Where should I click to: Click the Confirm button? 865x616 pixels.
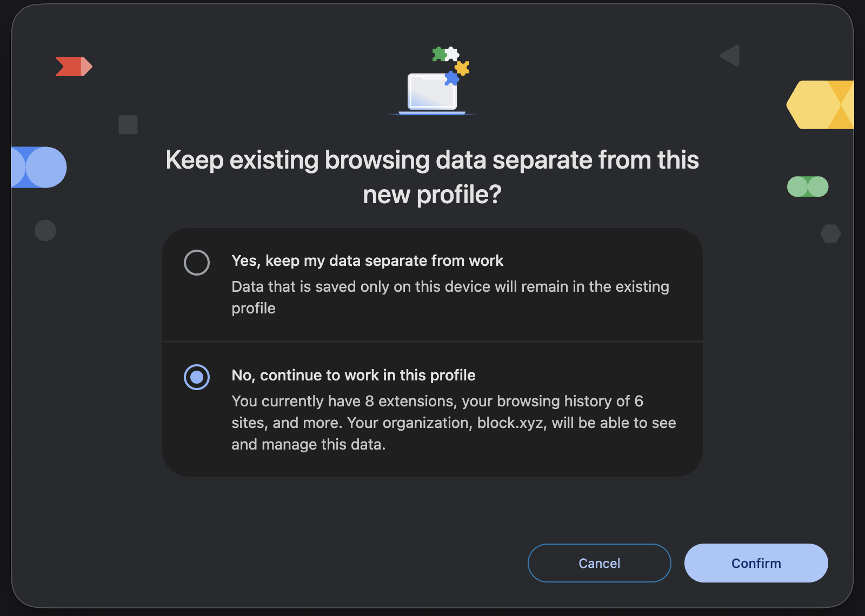pos(756,563)
